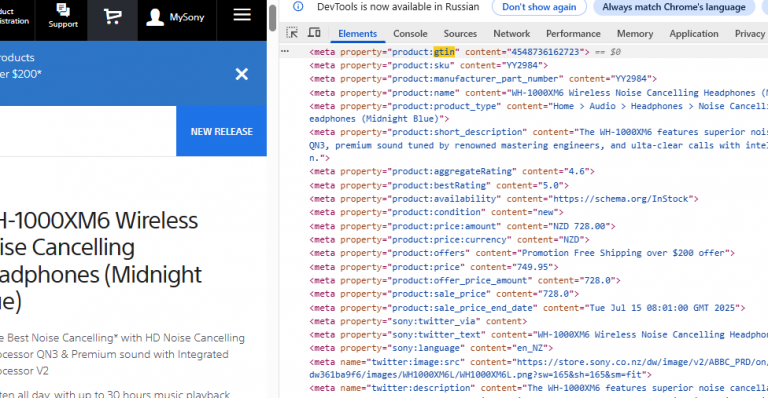The width and height of the screenshot is (768, 398).
Task: Open the Network tab
Action: click(x=511, y=33)
